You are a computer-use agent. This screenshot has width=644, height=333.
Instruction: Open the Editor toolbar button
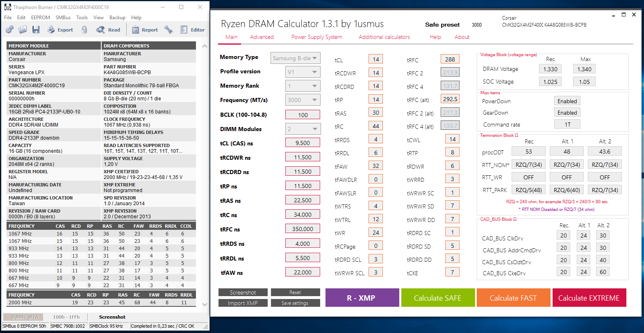192,29
